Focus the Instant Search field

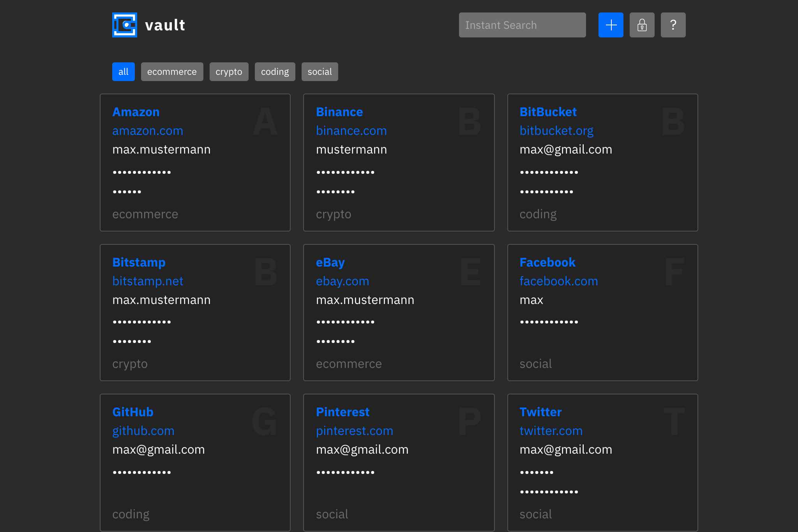click(x=522, y=25)
